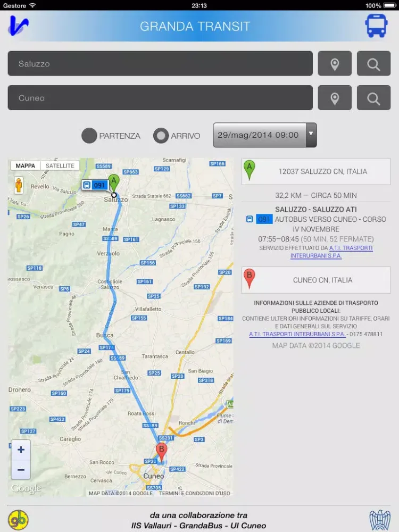The width and height of the screenshot is (399, 532).
Task: Click the green A pin in directions panel
Action: [x=250, y=170]
